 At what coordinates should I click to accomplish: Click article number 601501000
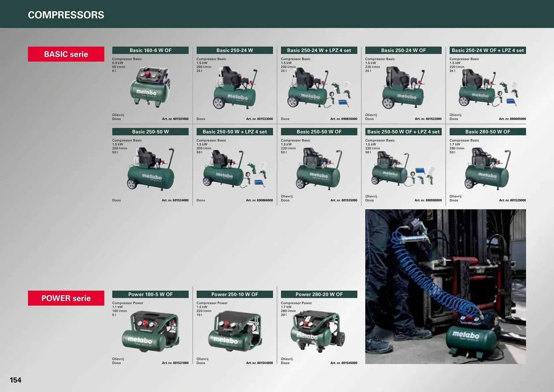click(175, 119)
